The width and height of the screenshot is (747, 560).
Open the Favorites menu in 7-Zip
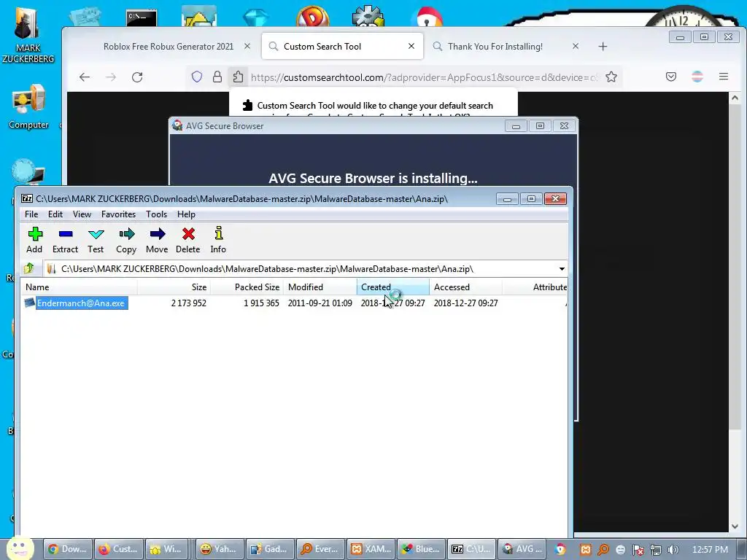[x=119, y=214]
